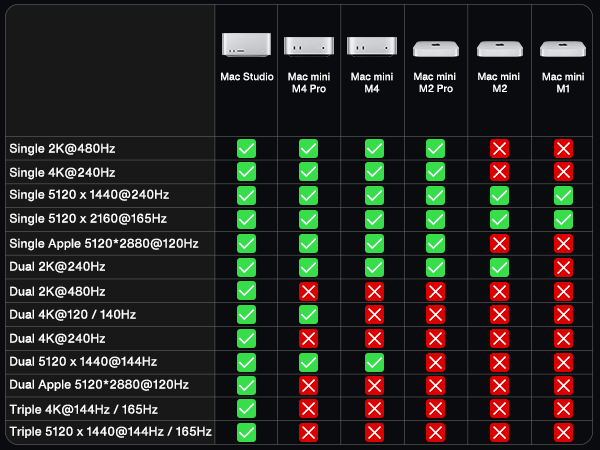Click the 'Single Apple 5120*2880@120Hz' row label
600x450 pixels.
[104, 243]
